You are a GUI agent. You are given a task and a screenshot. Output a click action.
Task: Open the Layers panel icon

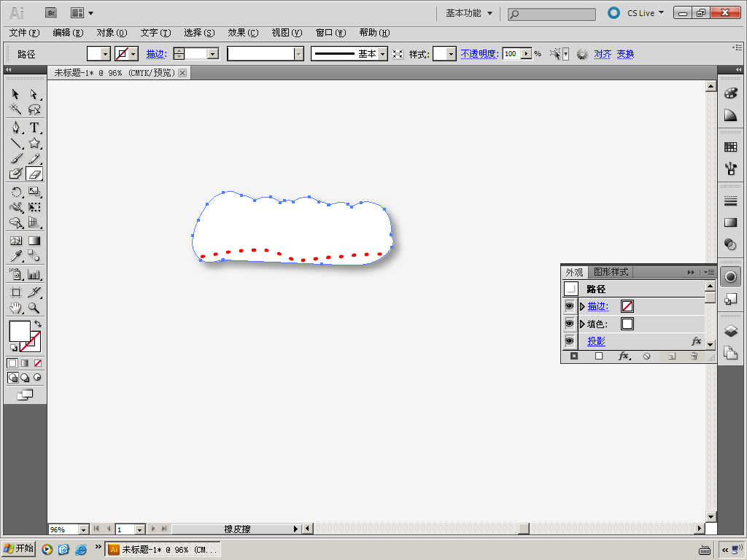(x=730, y=331)
